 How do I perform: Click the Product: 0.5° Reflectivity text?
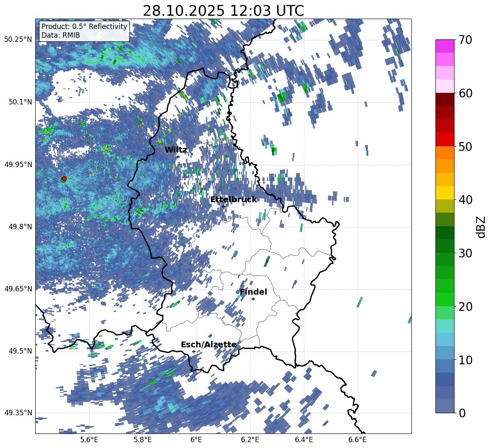click(84, 26)
